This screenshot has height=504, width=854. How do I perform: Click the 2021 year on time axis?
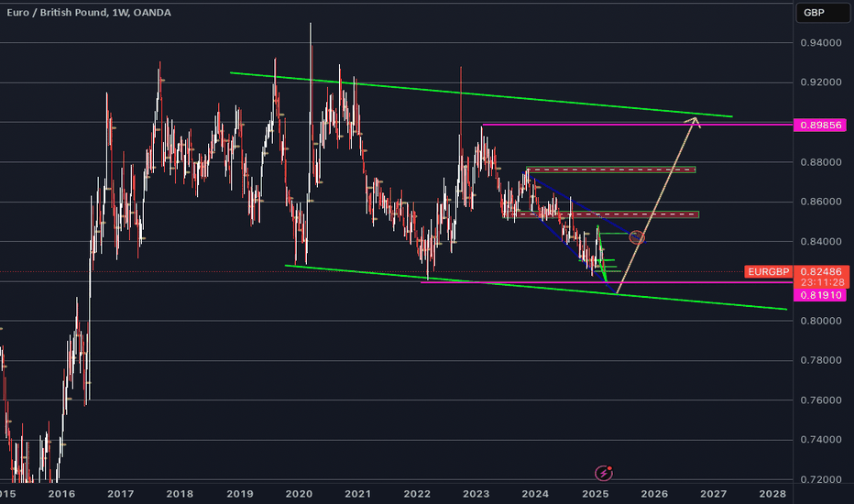[358, 494]
